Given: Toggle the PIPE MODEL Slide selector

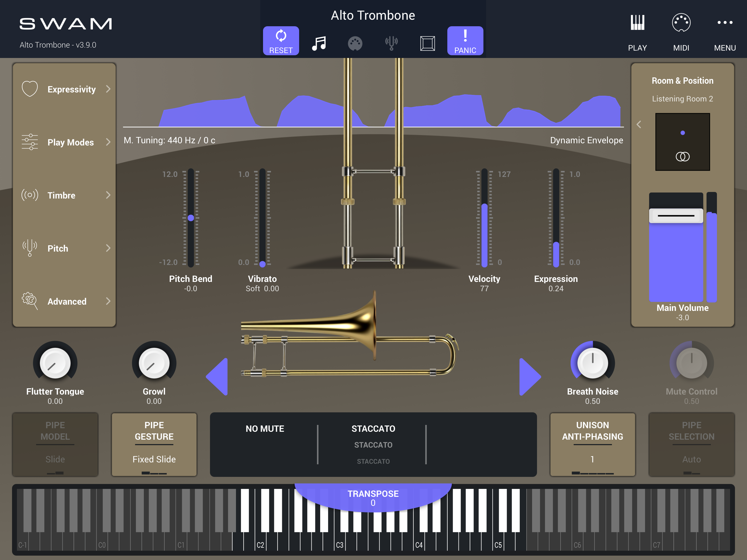Looking at the screenshot, I should 55,445.
